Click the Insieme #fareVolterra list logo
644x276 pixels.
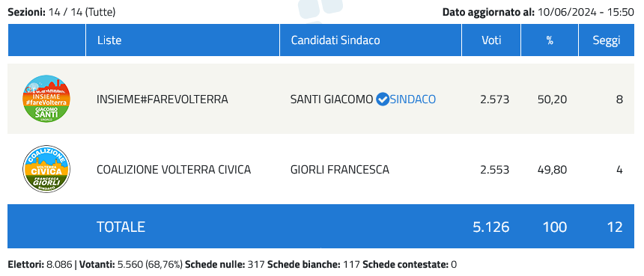(46, 99)
